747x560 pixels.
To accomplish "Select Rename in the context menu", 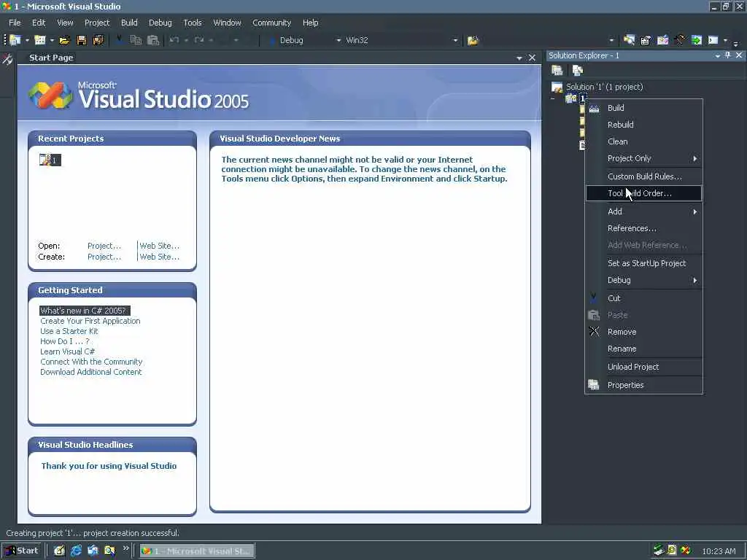I will tap(643, 349).
